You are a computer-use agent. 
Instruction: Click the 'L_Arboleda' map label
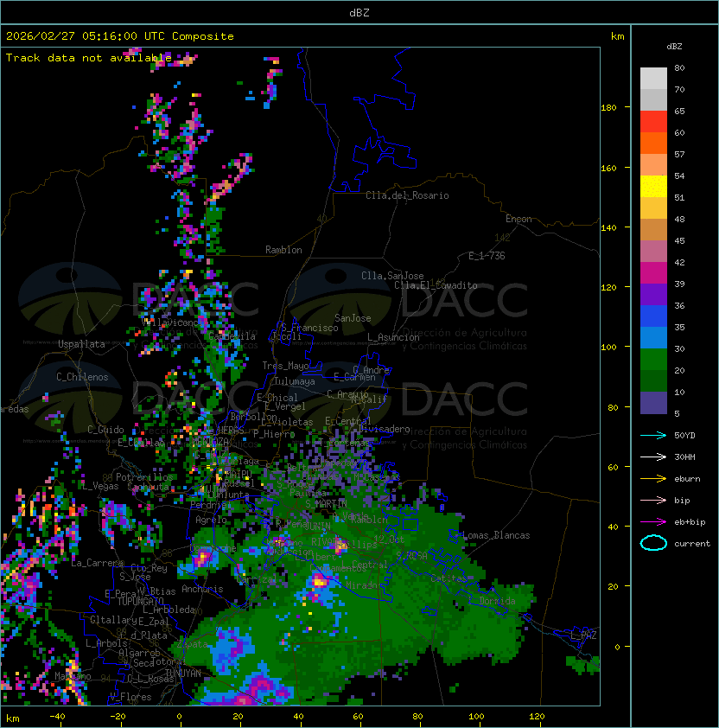169,610
